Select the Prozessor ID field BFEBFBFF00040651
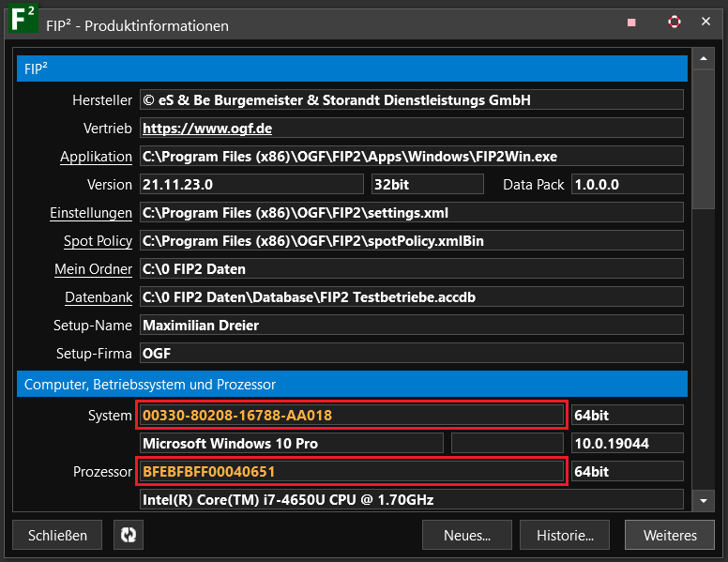 coord(352,471)
